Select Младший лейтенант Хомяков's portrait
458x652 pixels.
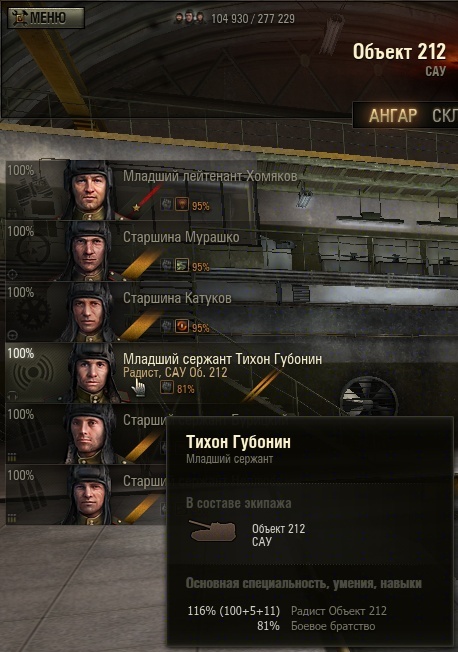[91, 190]
